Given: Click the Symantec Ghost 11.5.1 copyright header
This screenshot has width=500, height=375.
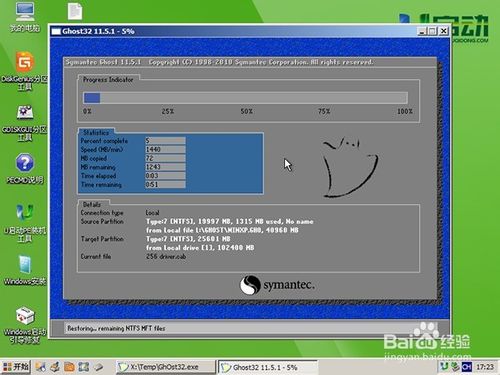Looking at the screenshot, I should click(x=219, y=62).
